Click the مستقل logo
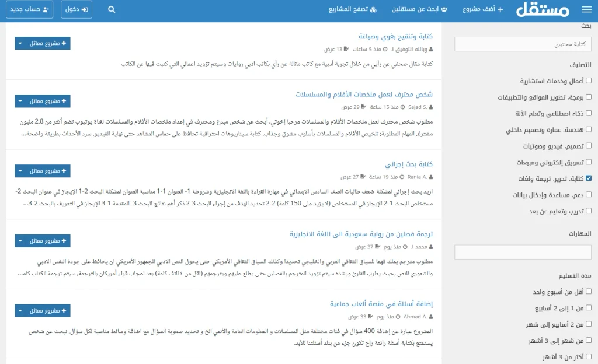 (543, 10)
